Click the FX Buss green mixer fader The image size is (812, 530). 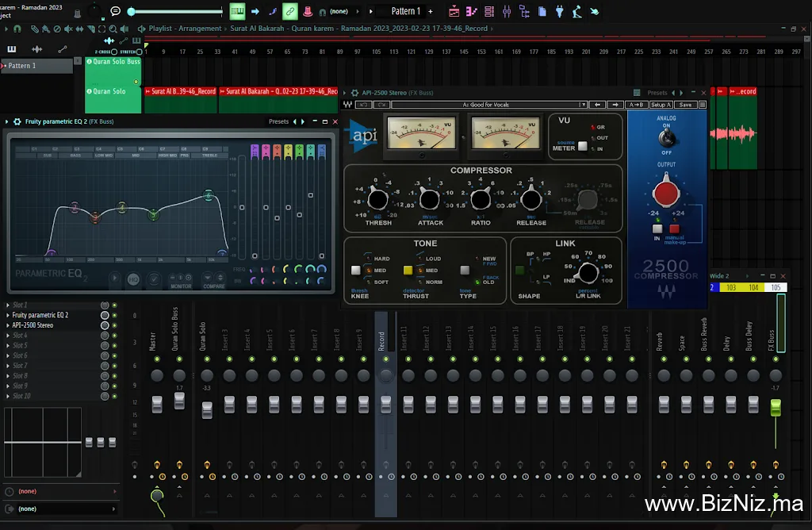coord(776,407)
